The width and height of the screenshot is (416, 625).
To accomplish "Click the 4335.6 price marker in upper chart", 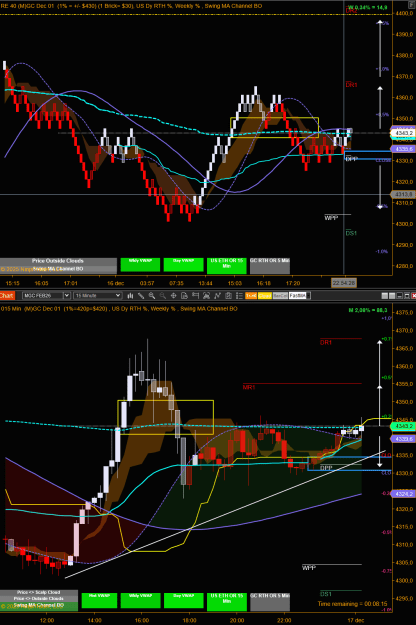I will coord(403,149).
